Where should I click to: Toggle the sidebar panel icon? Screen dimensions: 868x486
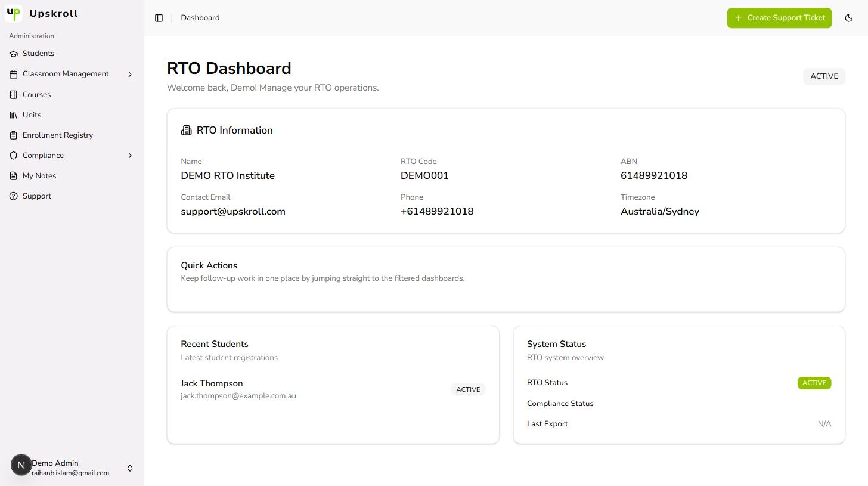159,18
